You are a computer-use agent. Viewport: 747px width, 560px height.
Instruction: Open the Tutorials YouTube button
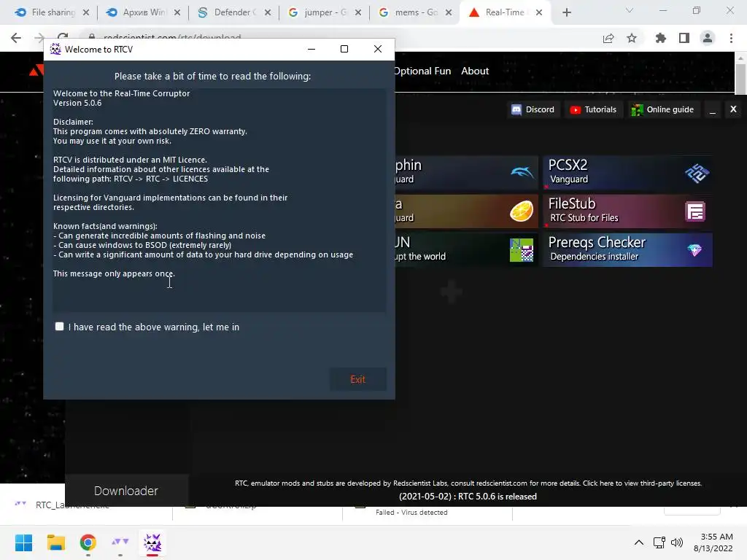click(593, 109)
